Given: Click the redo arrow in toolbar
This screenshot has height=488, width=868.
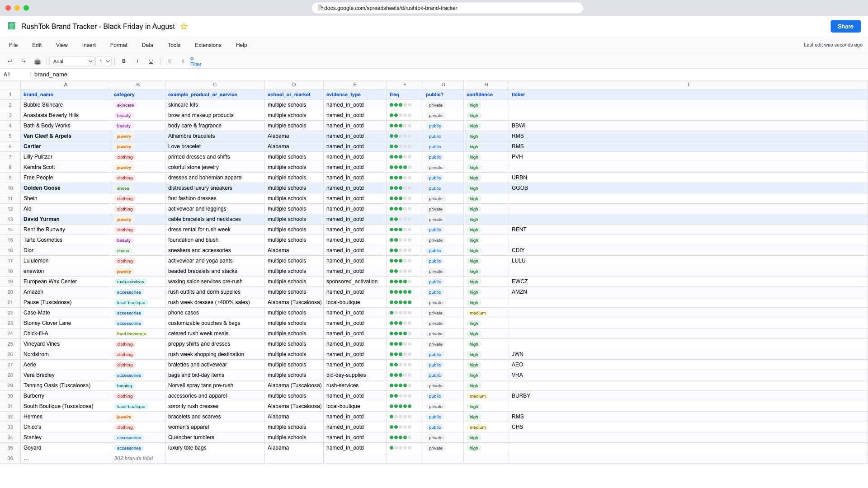Looking at the screenshot, I should point(24,61).
